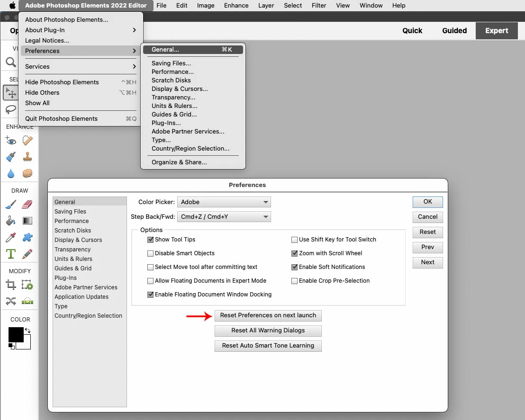
Task: Check Select Move tool after committing text
Action: [150, 267]
